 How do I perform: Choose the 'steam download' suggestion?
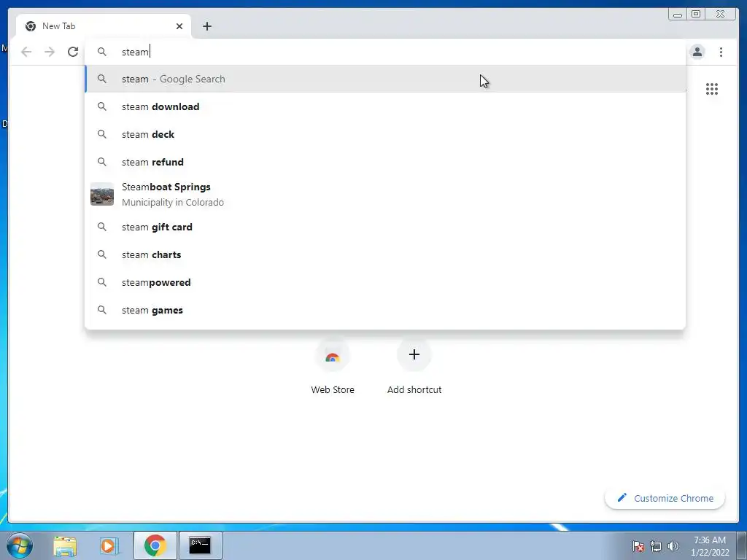coord(385,106)
